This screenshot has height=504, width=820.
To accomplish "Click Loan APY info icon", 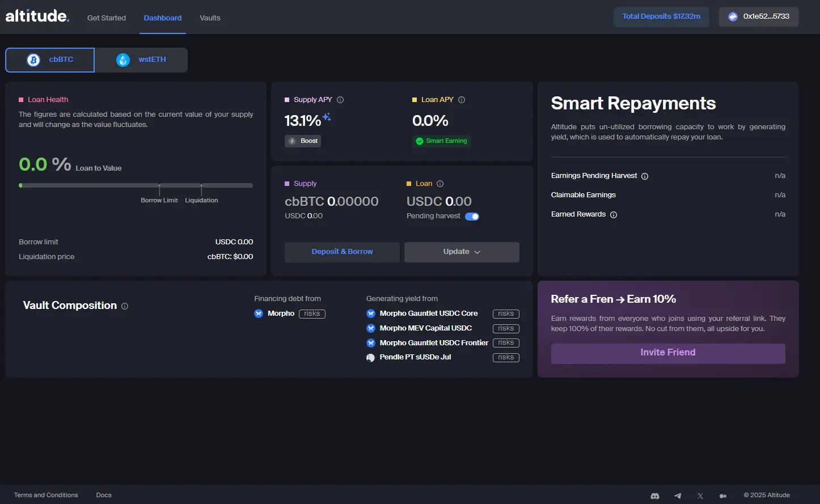I will [462, 100].
